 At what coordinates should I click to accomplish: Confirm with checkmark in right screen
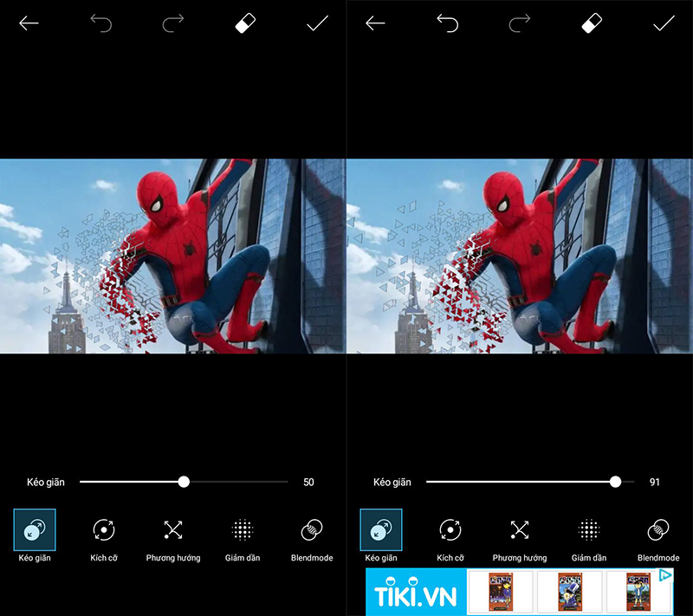coord(664,23)
